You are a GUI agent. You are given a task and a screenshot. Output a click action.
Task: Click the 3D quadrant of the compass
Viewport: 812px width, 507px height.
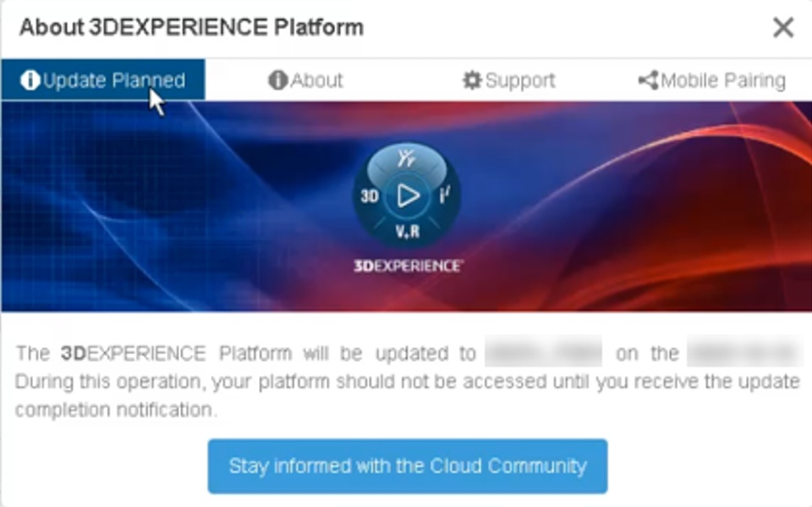coord(370,196)
